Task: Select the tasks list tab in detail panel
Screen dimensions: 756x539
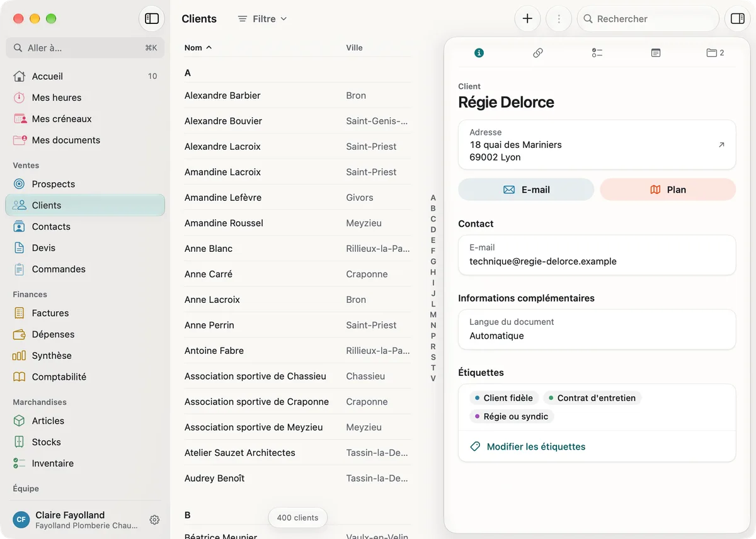Action: (597, 53)
